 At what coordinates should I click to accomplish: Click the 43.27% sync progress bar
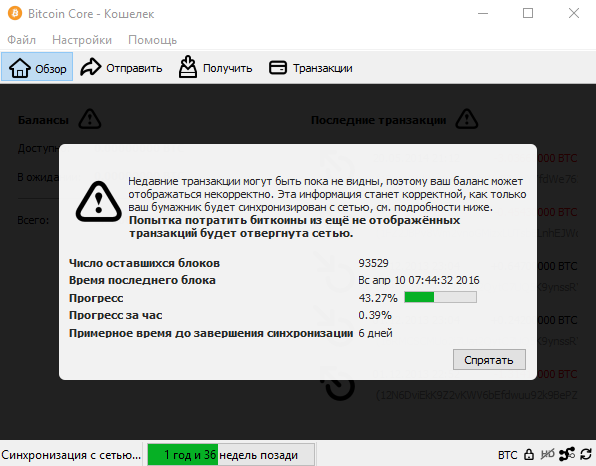point(441,297)
